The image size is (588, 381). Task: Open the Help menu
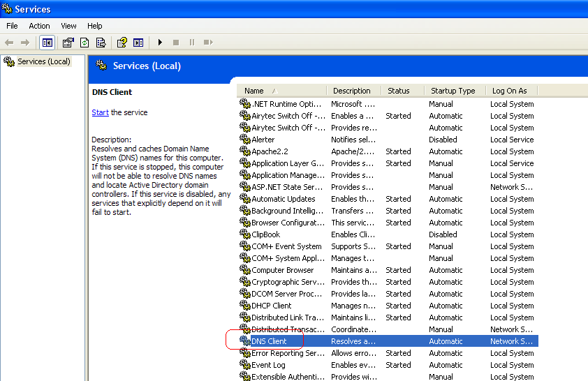coord(94,26)
